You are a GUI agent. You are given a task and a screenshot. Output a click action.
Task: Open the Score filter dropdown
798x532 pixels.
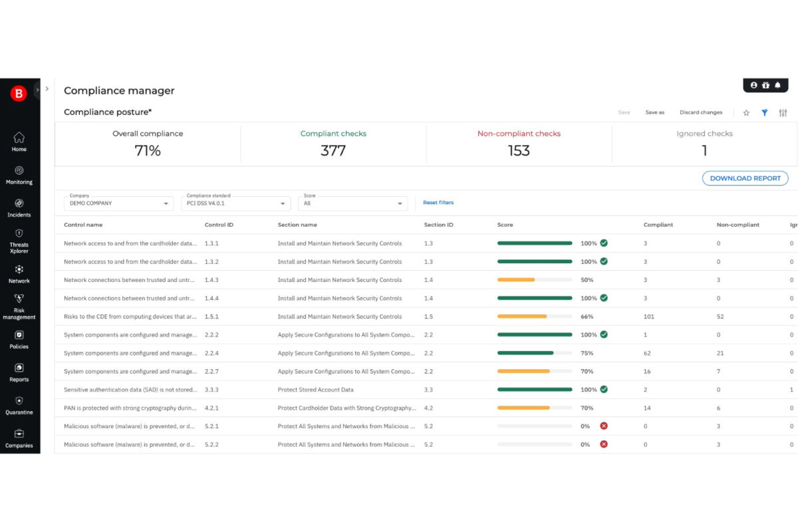(x=353, y=203)
